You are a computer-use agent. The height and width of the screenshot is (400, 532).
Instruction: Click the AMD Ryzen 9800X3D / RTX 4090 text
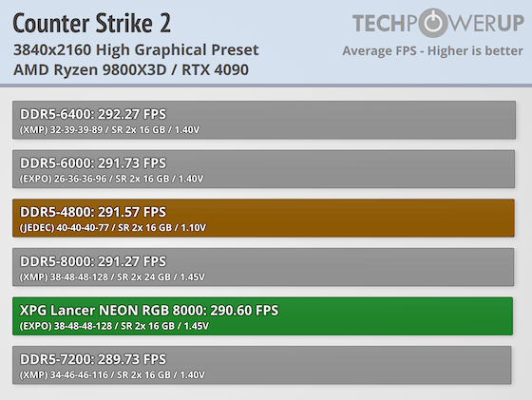point(131,70)
